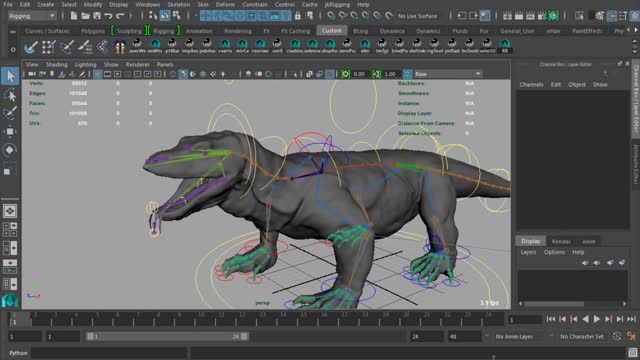Run the delUnk shelf script
Screen dimensions: 640x360
click(x=417, y=46)
